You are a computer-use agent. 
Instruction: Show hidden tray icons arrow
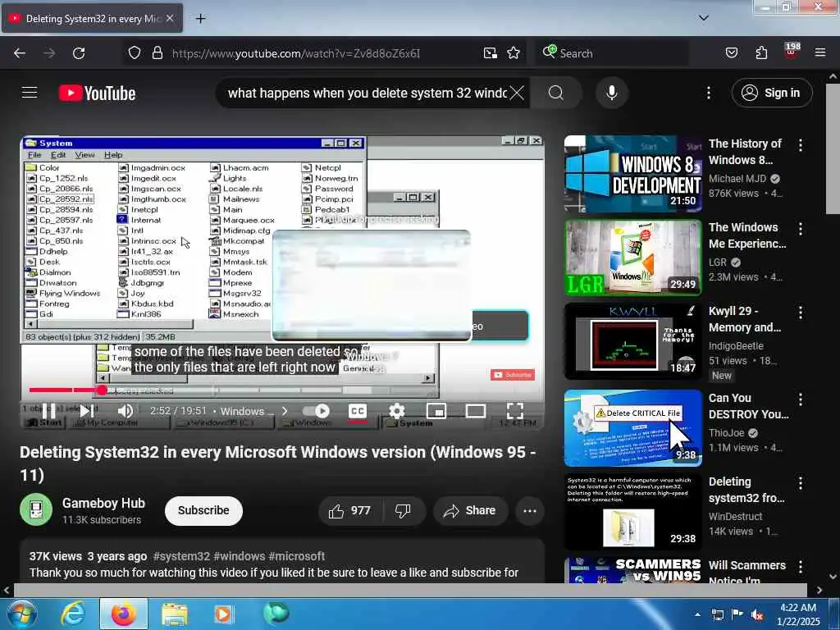[697, 614]
